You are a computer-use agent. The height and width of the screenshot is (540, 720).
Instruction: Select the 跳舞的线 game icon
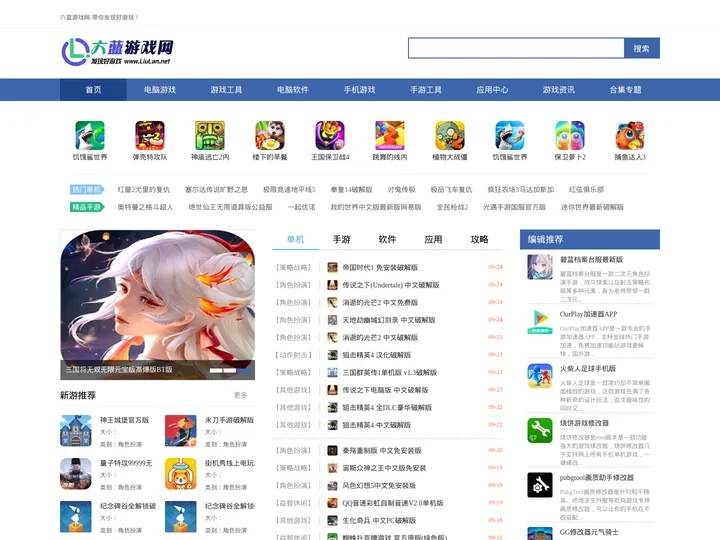390,135
